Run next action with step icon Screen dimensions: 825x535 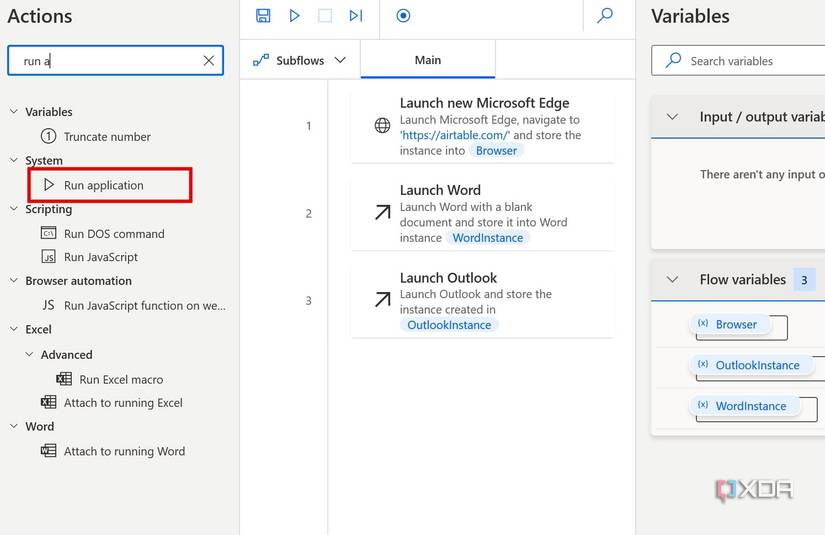pyautogui.click(x=356, y=15)
